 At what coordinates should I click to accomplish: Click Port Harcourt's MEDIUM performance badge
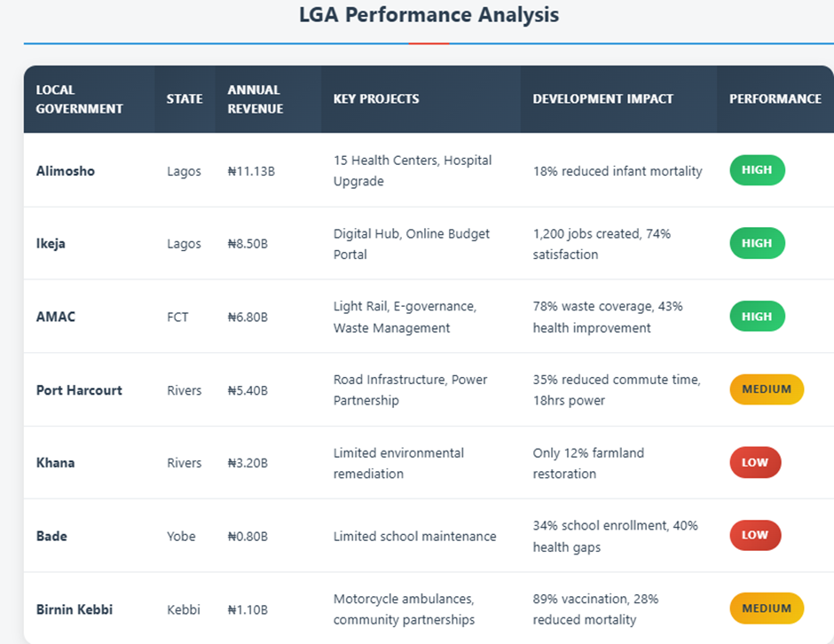point(767,389)
